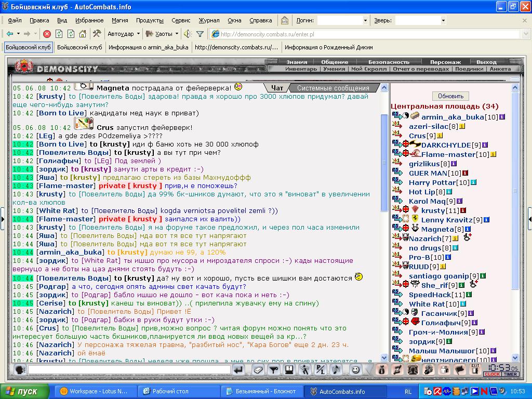532x399 pixels.
Task: Switch display to TIMER mode
Action: (x=510, y=374)
